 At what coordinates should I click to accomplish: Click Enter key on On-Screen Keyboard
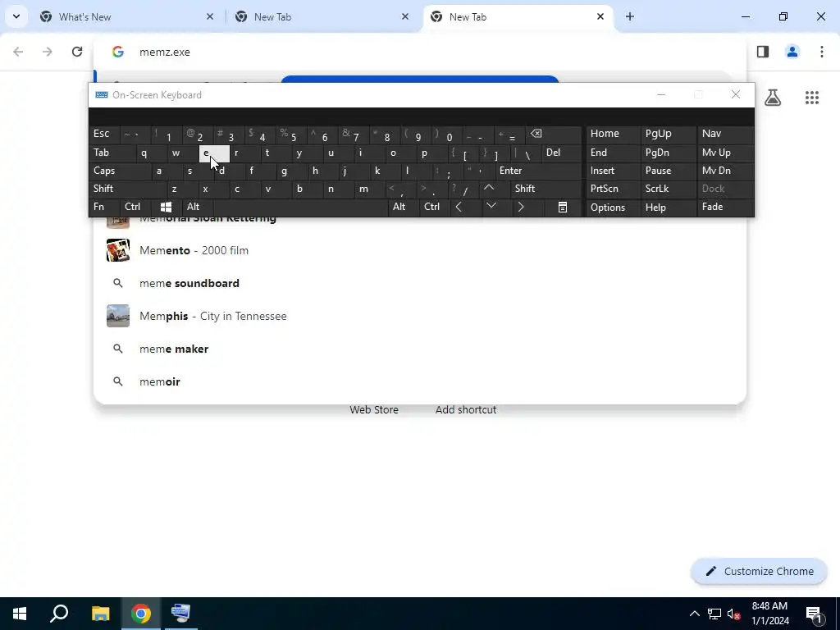pos(537,171)
